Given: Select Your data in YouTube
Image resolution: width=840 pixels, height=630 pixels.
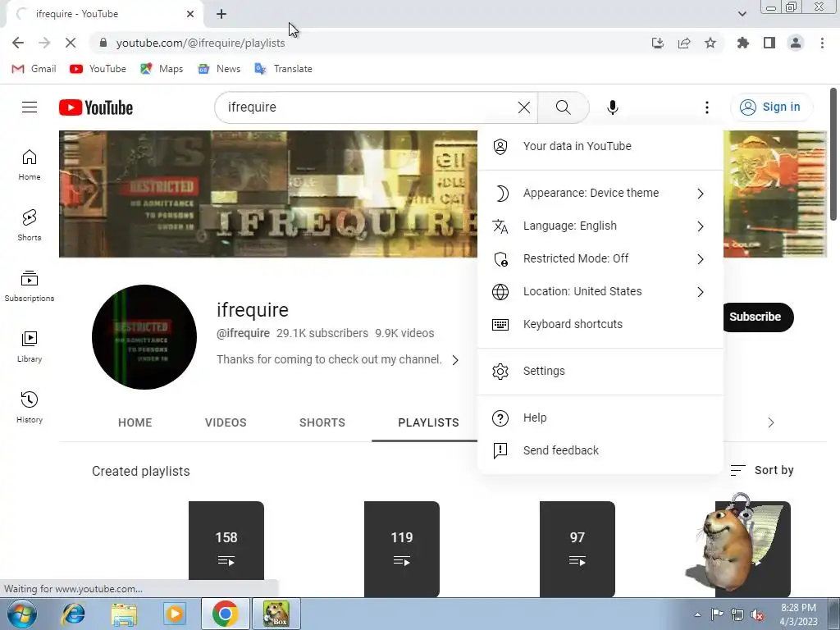Looking at the screenshot, I should pos(600,146).
